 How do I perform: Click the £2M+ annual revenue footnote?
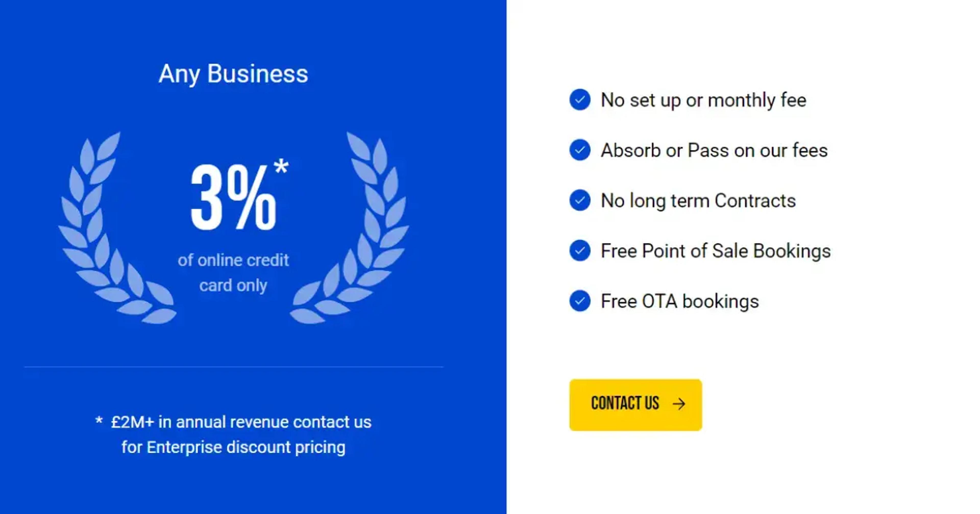(x=233, y=422)
